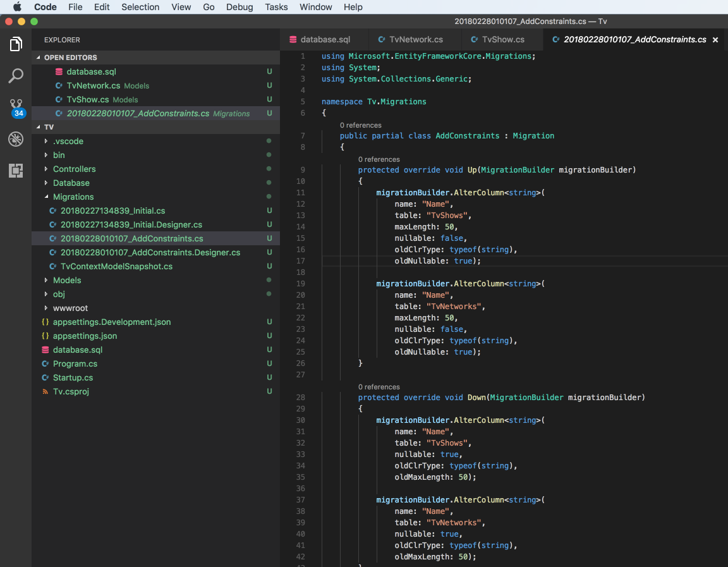Image resolution: width=728 pixels, height=567 pixels.
Task: Open Source Control with 34 changes
Action: click(x=16, y=107)
